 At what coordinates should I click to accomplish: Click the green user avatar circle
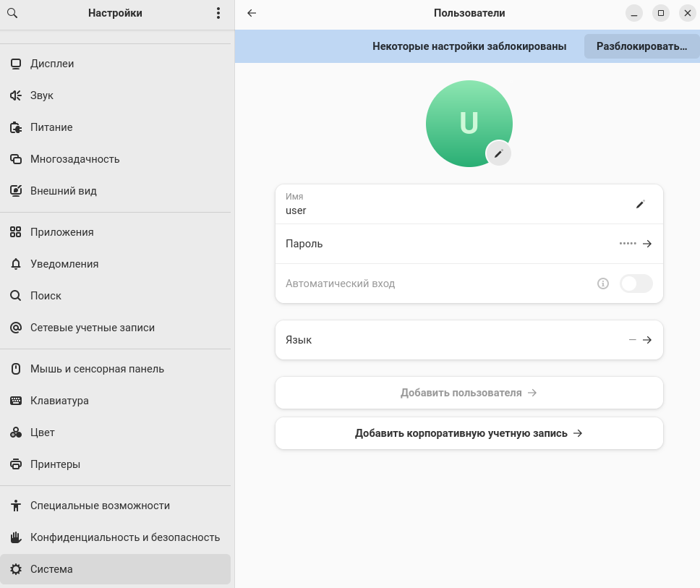pyautogui.click(x=464, y=121)
